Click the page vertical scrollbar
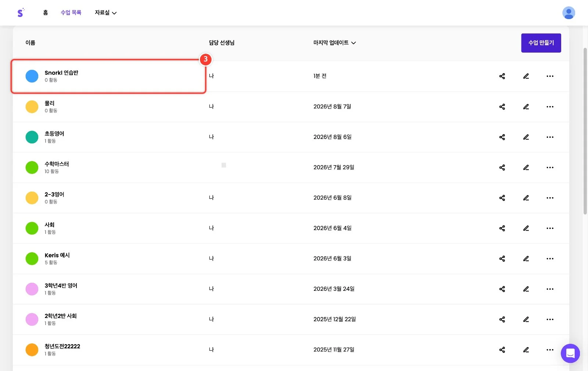 point(585,131)
